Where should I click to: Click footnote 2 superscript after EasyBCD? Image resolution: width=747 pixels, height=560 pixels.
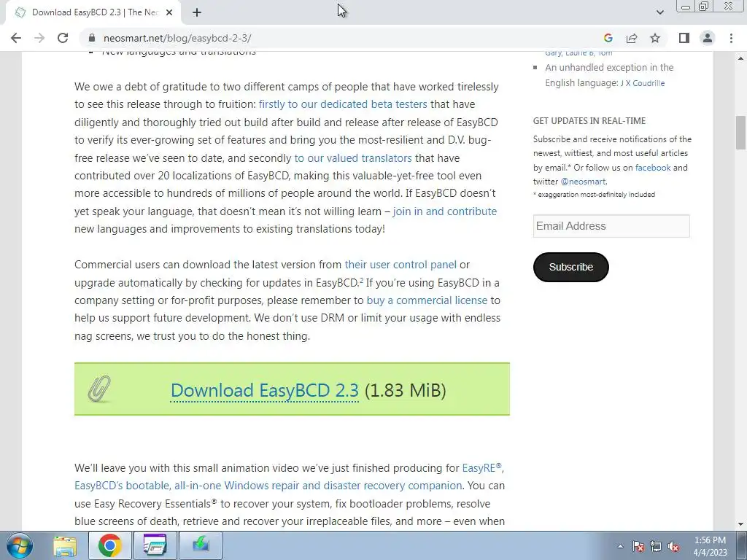click(362, 280)
